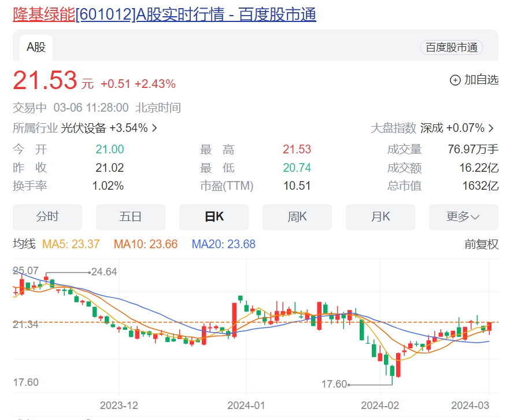The height and width of the screenshot is (420, 510).
Task: Select the 月K chart tab
Action: pyautogui.click(x=380, y=217)
